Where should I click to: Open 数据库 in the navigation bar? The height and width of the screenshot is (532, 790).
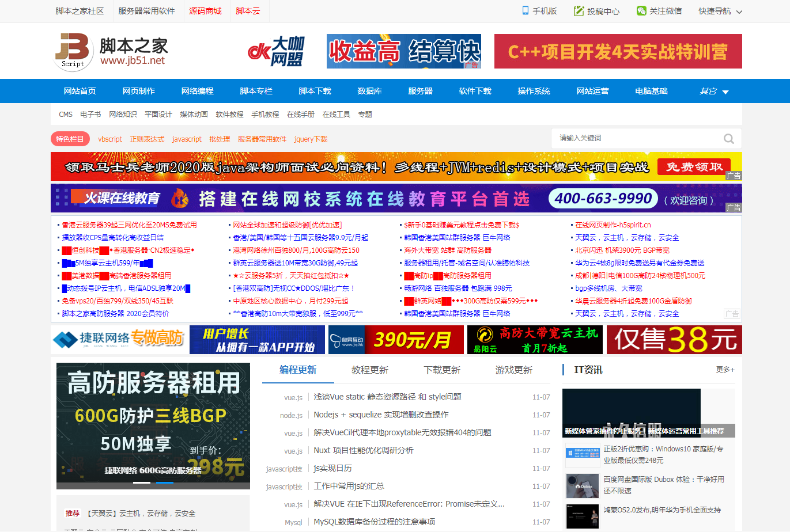pyautogui.click(x=369, y=91)
